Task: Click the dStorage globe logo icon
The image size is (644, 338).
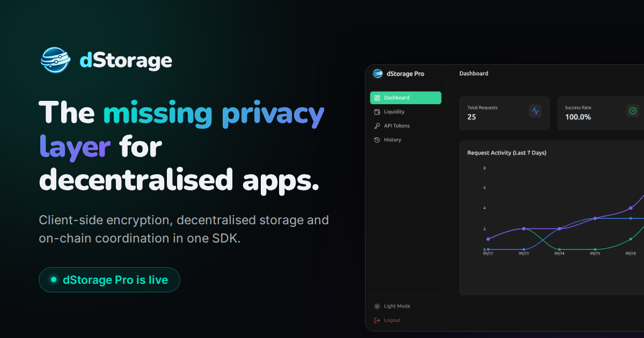Action: 55,60
